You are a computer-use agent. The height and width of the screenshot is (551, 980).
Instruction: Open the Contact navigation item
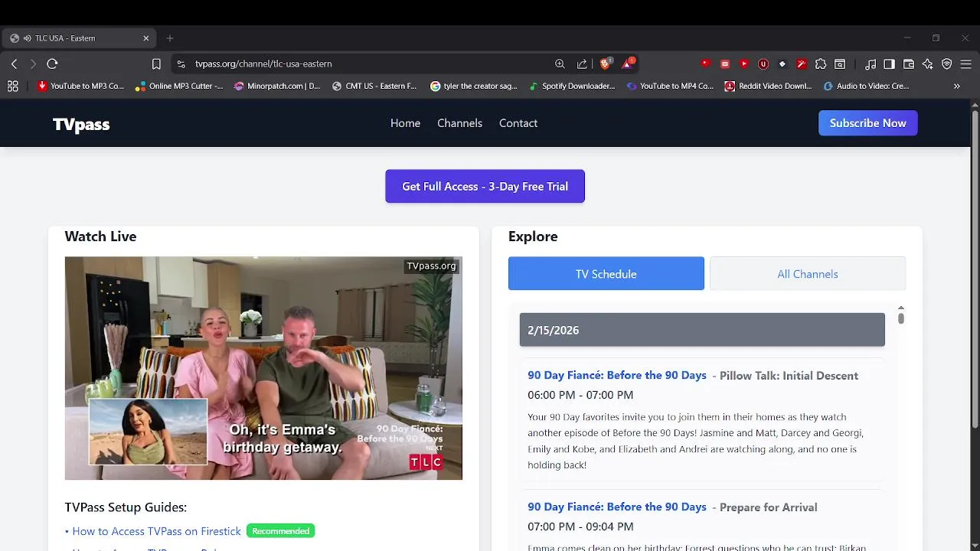518,123
